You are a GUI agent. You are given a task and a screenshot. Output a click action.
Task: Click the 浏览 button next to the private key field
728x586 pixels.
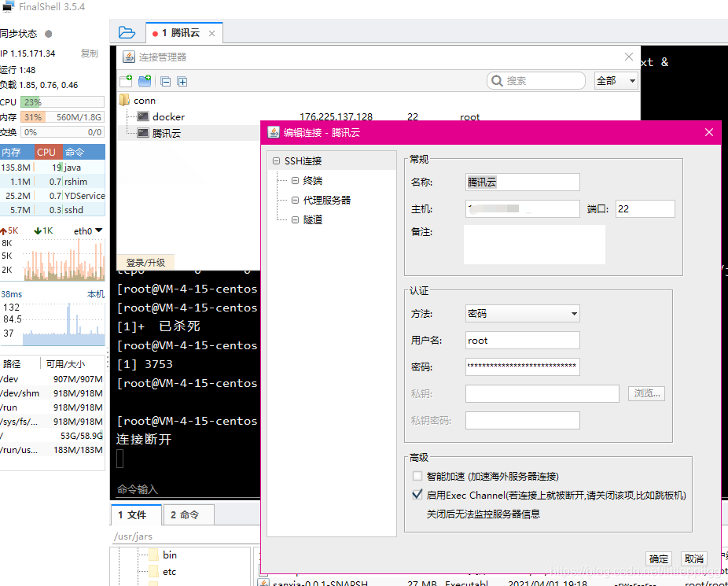646,393
